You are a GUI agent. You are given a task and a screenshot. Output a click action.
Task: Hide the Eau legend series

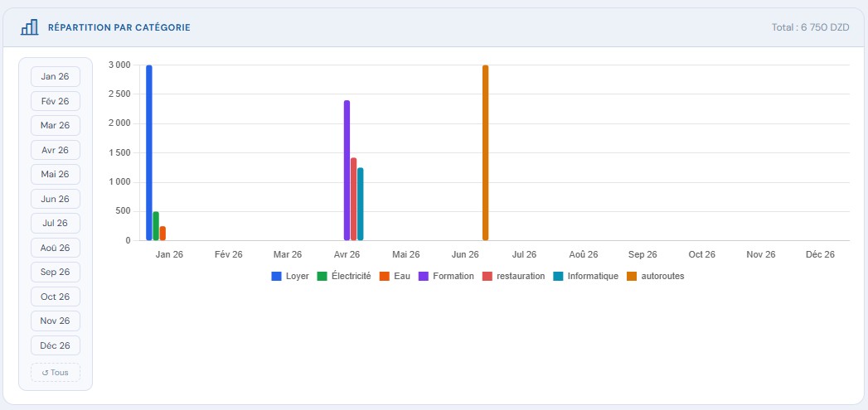(395, 276)
